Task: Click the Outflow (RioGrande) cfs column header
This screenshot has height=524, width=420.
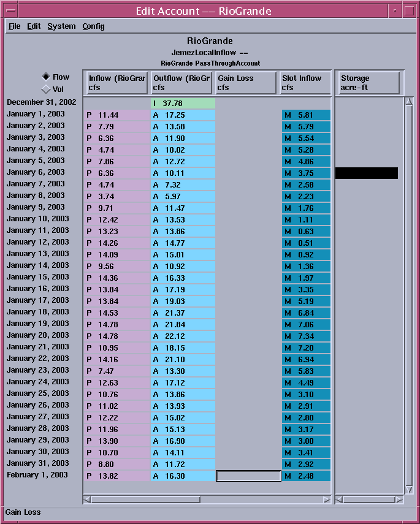Action: [x=181, y=83]
